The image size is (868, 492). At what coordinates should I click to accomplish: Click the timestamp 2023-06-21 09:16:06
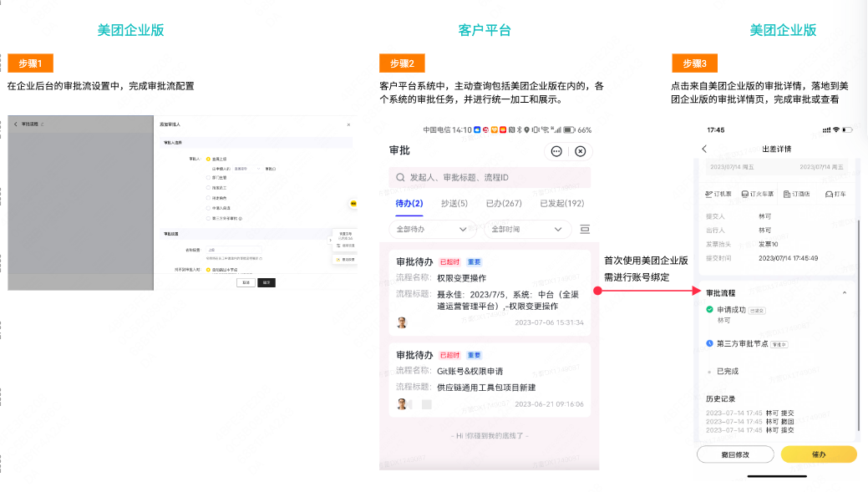(x=549, y=404)
